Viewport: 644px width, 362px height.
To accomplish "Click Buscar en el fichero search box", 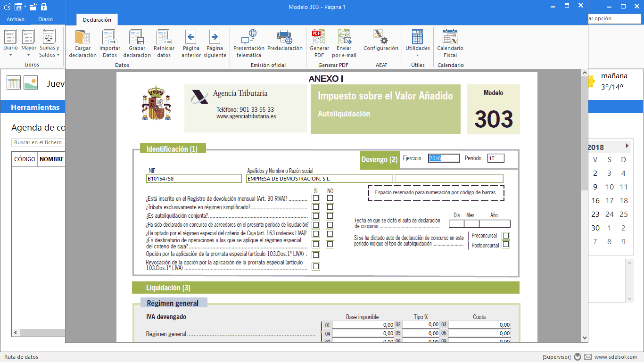I will pyautogui.click(x=38, y=142).
